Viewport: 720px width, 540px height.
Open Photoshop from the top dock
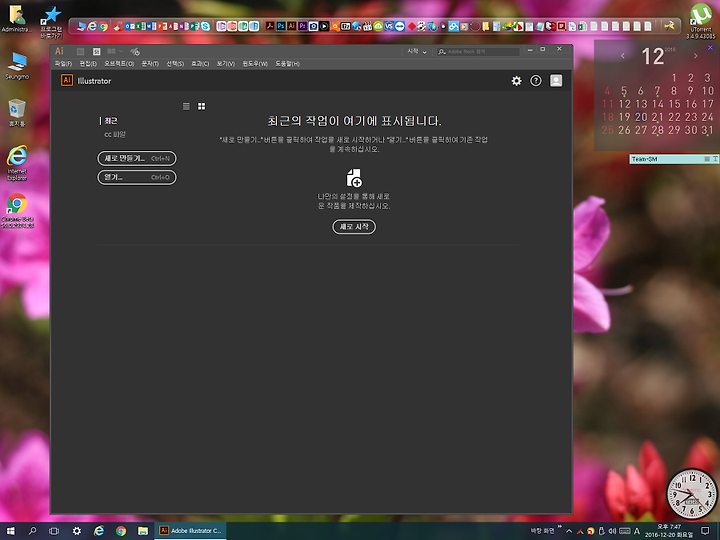click(x=281, y=26)
